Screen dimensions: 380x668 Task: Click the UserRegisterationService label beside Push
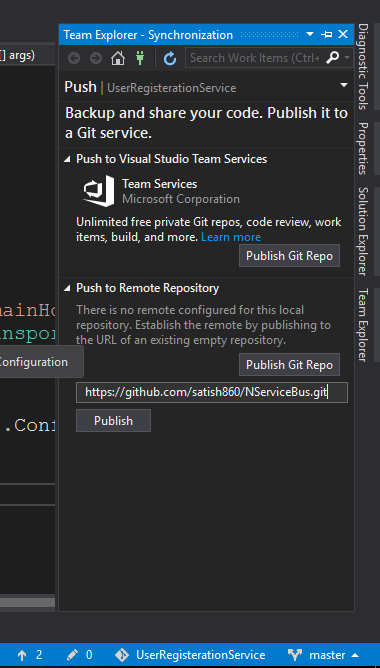(x=172, y=88)
